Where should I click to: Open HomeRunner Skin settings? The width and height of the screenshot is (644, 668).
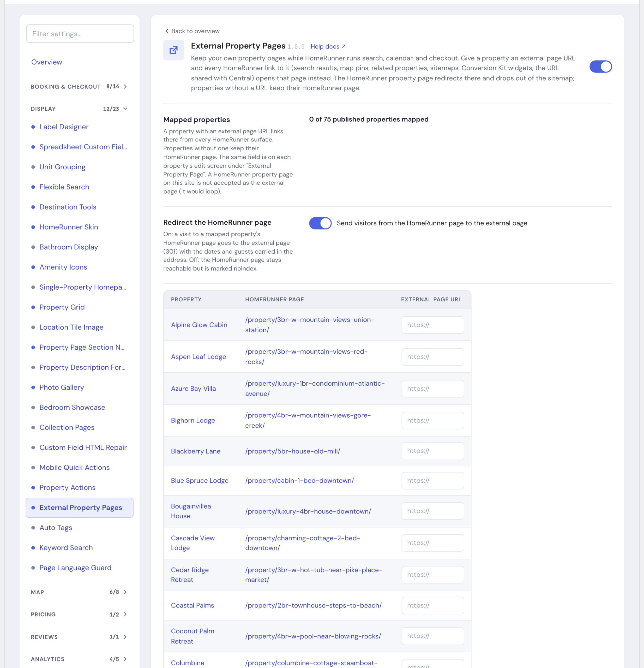(x=69, y=227)
